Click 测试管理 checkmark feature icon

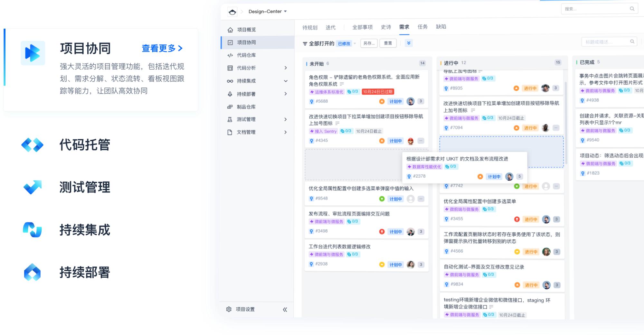[33, 187]
